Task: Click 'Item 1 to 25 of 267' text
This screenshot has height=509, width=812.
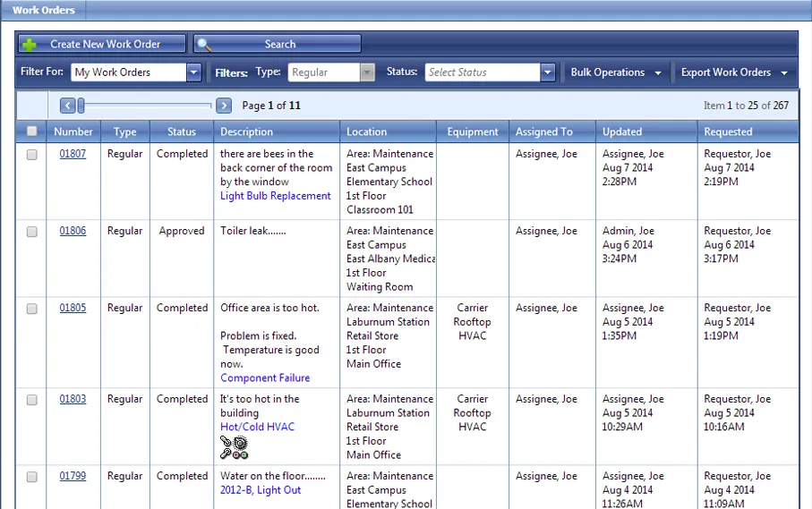Action: 746,106
